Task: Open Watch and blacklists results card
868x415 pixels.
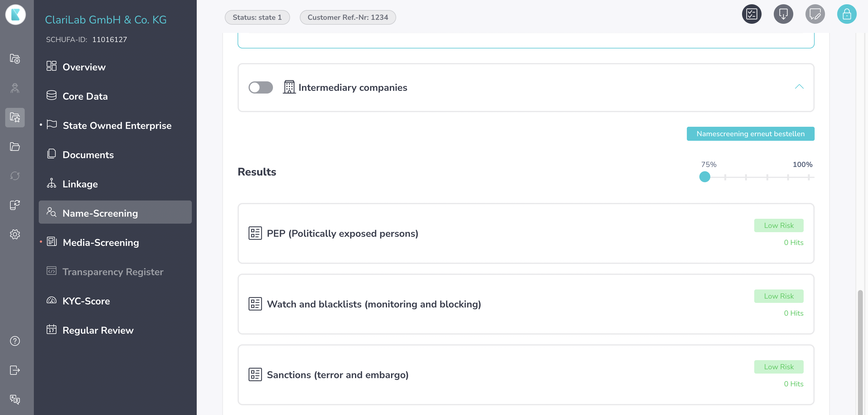Action: click(526, 304)
